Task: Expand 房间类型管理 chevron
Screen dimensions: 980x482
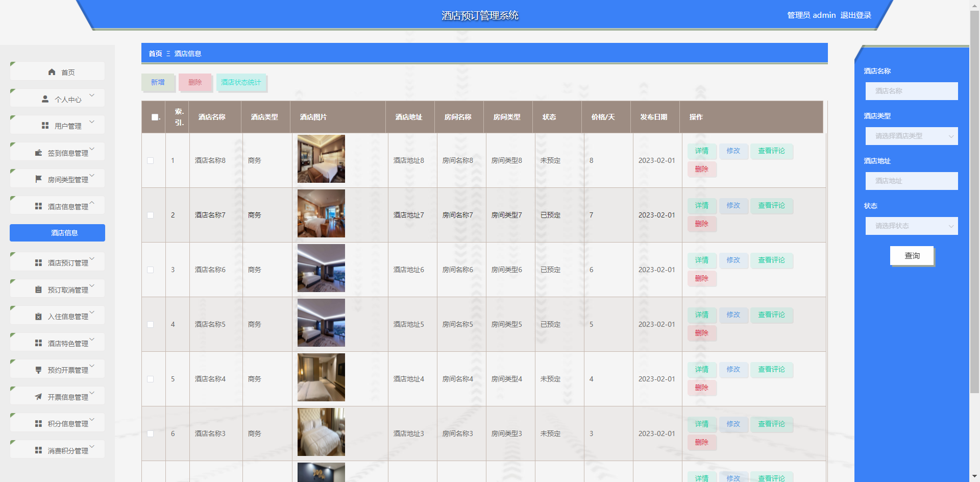Action: coord(92,175)
